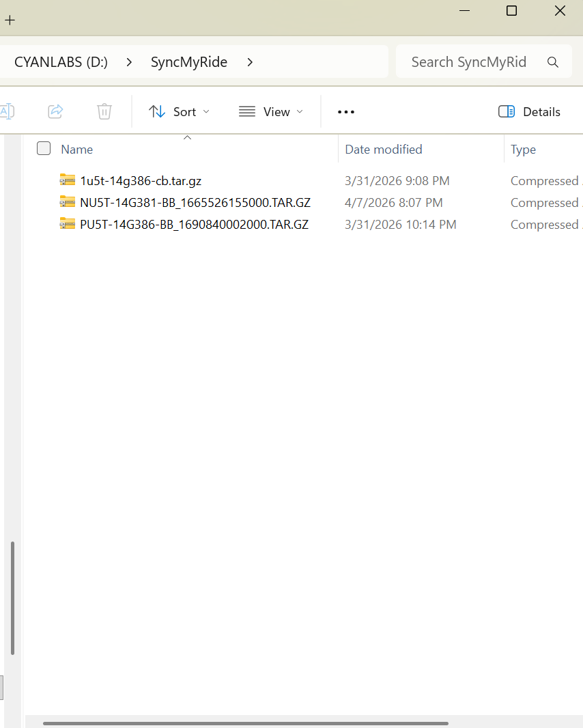Click the Type column header
Screen dimensions: 583x728
click(524, 149)
